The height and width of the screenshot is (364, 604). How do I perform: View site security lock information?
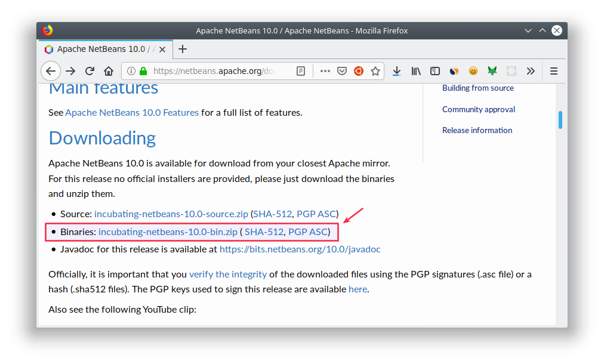143,70
